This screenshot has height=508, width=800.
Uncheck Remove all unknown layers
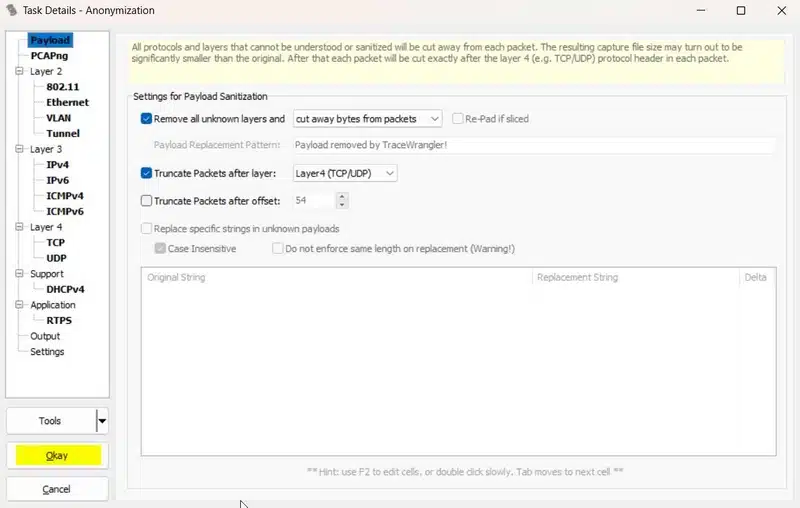146,119
